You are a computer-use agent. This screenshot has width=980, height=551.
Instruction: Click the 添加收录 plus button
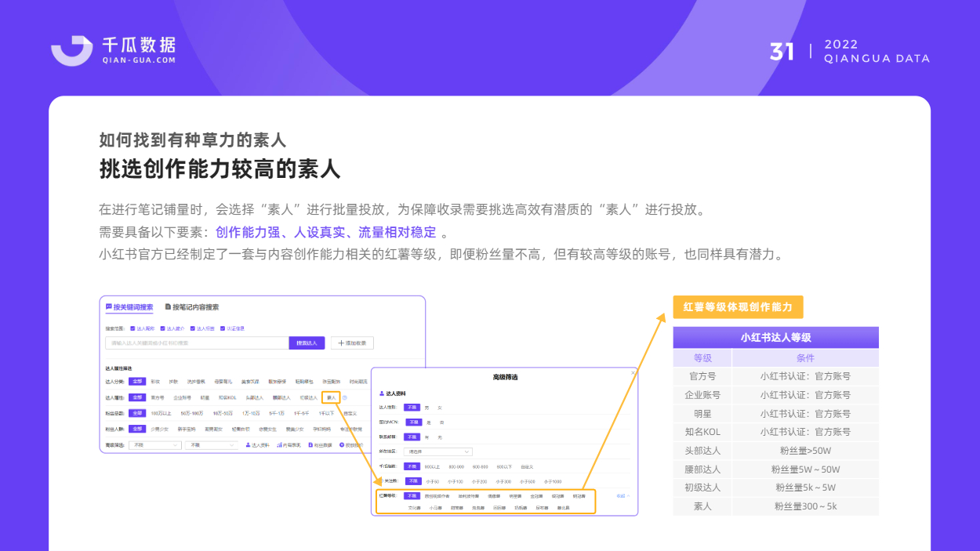pos(353,343)
